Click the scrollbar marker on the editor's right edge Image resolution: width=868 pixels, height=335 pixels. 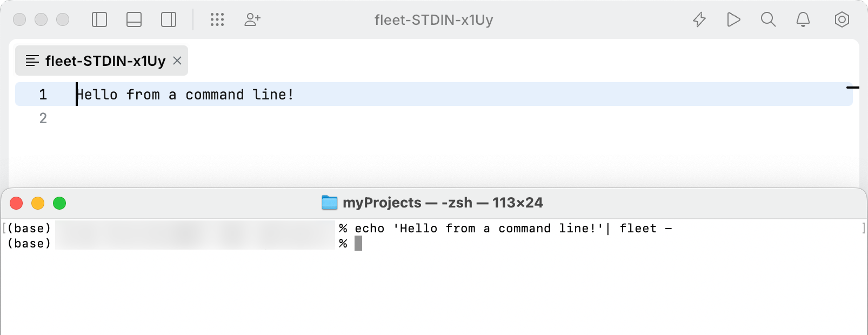tap(852, 86)
